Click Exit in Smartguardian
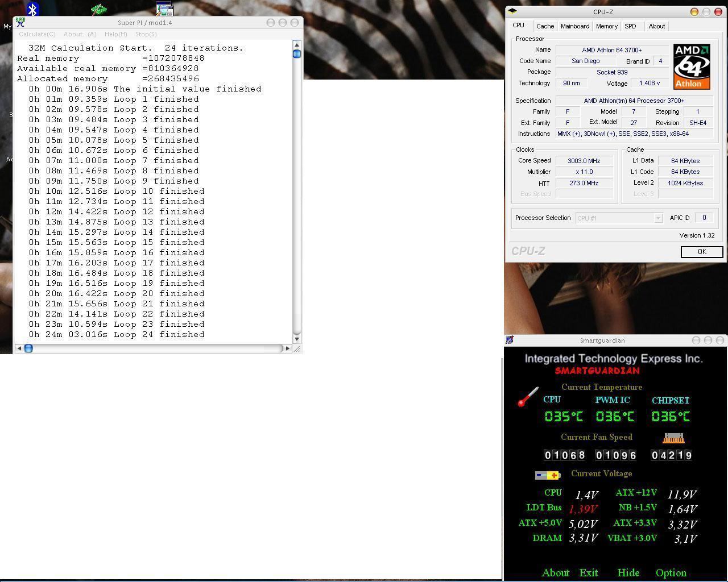 coord(589,572)
